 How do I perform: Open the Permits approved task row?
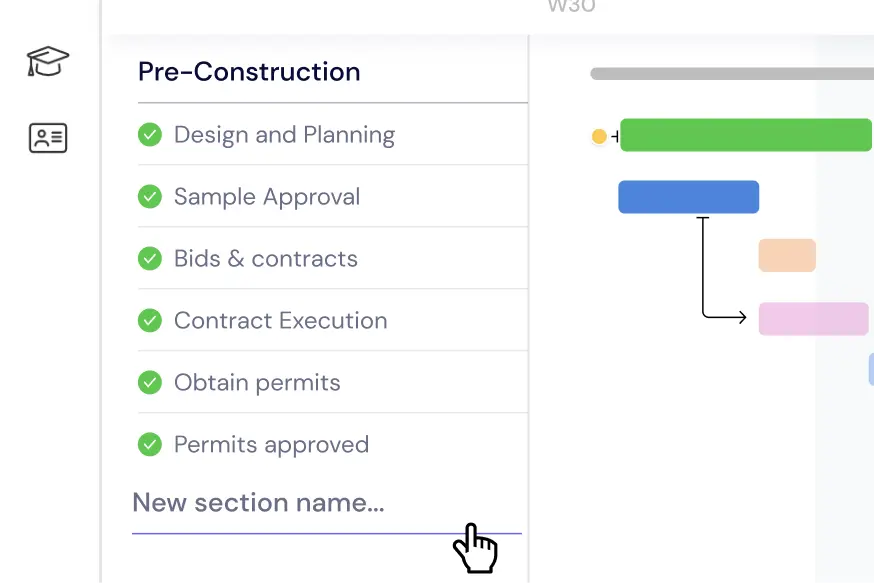(x=271, y=444)
